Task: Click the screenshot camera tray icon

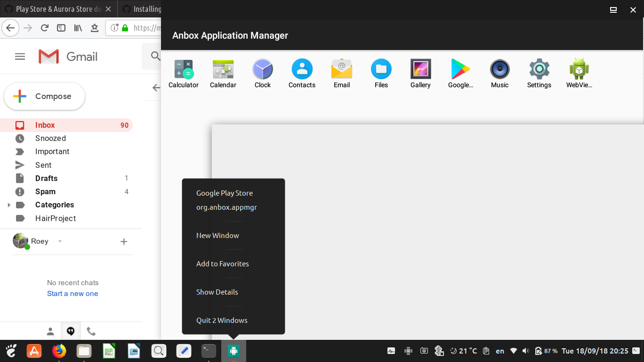Action: click(424, 351)
